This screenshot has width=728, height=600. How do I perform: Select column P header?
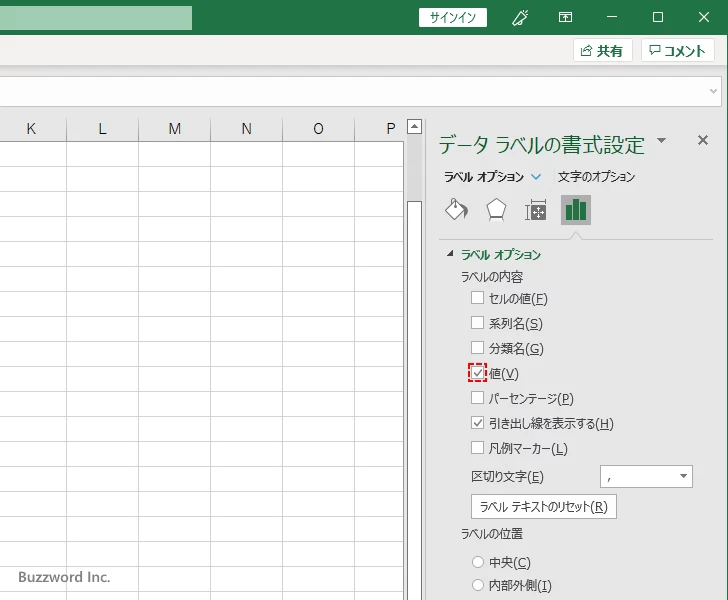(379, 129)
